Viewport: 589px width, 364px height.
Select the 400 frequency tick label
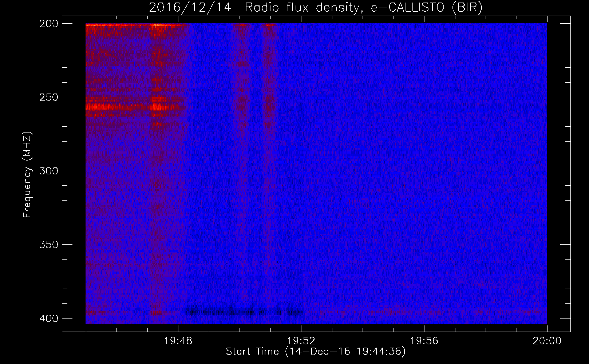tap(48, 318)
